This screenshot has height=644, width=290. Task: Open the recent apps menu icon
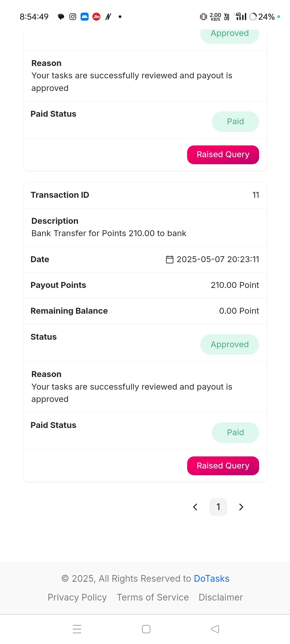77,629
